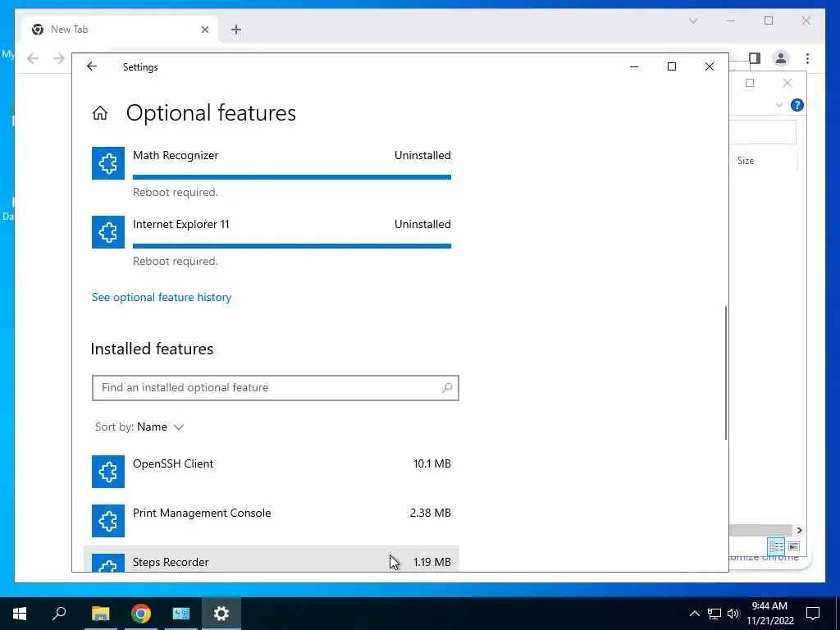840x630 pixels.
Task: Open the volume speaker tray icon
Action: 733,614
